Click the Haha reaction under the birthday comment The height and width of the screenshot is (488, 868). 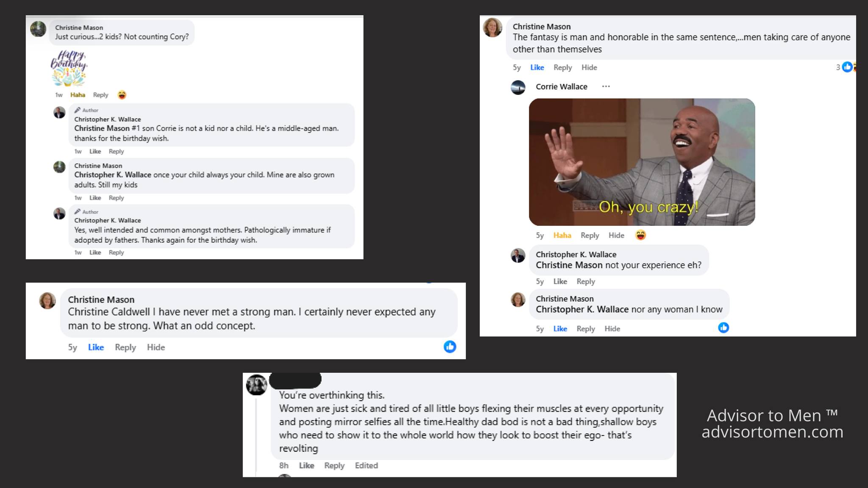point(78,95)
